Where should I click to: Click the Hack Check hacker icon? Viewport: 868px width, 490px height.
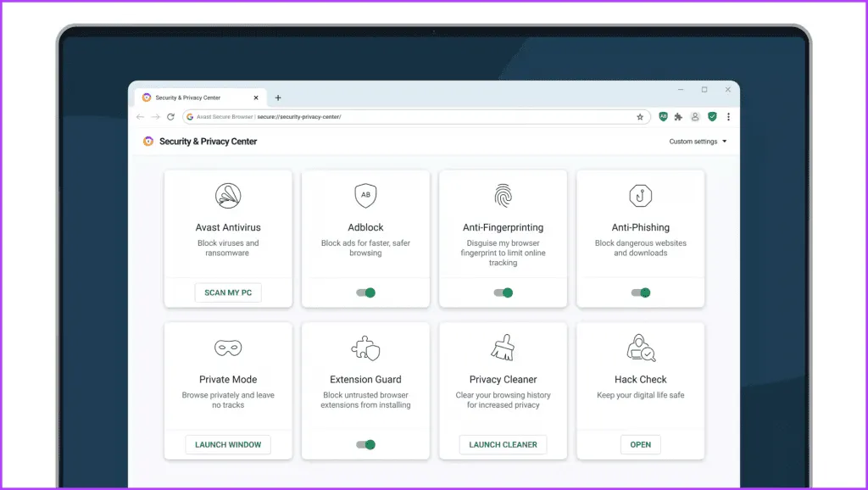(x=640, y=348)
